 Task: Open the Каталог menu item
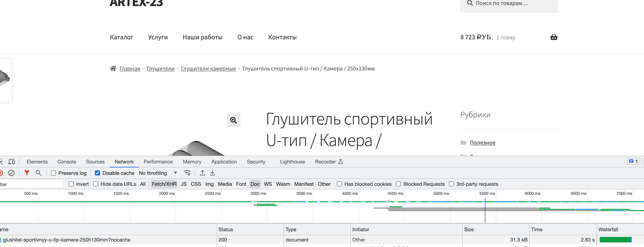[121, 37]
